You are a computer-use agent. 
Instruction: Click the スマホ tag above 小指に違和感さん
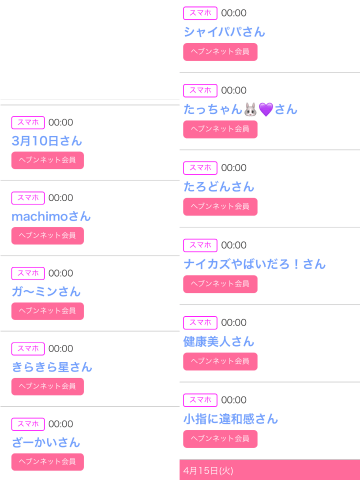(200, 400)
